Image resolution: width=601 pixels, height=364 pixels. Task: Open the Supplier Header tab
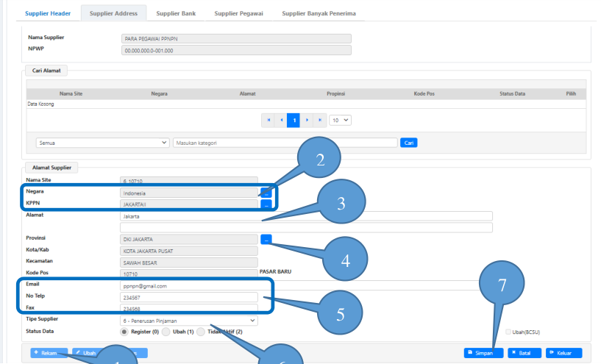click(x=48, y=13)
